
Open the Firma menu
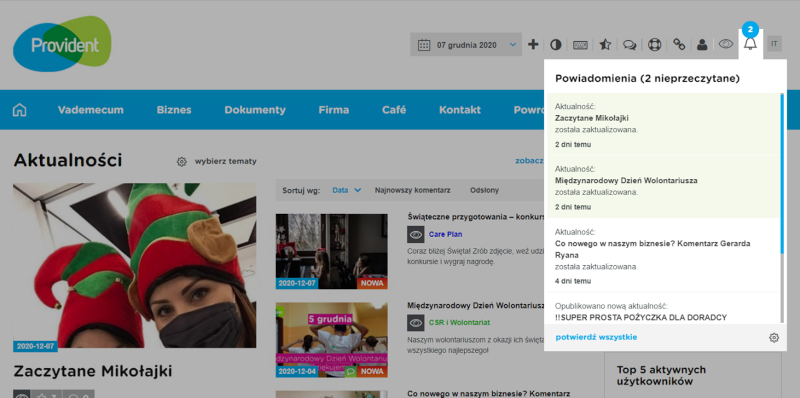tap(334, 110)
